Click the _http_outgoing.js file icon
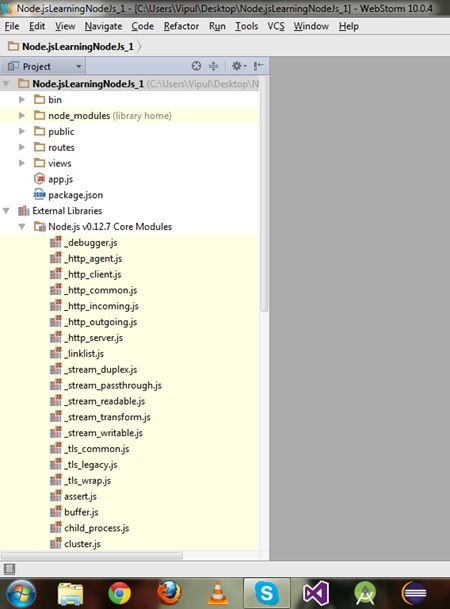 56,322
